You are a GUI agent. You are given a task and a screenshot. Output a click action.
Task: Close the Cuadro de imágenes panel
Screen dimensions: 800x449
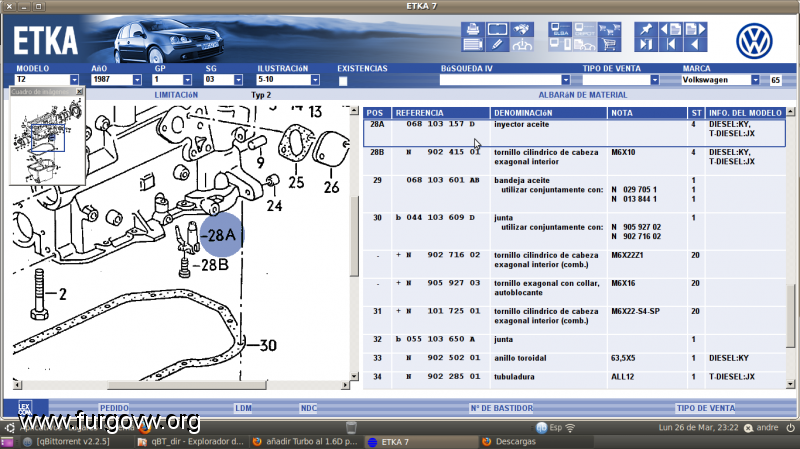pyautogui.click(x=79, y=91)
